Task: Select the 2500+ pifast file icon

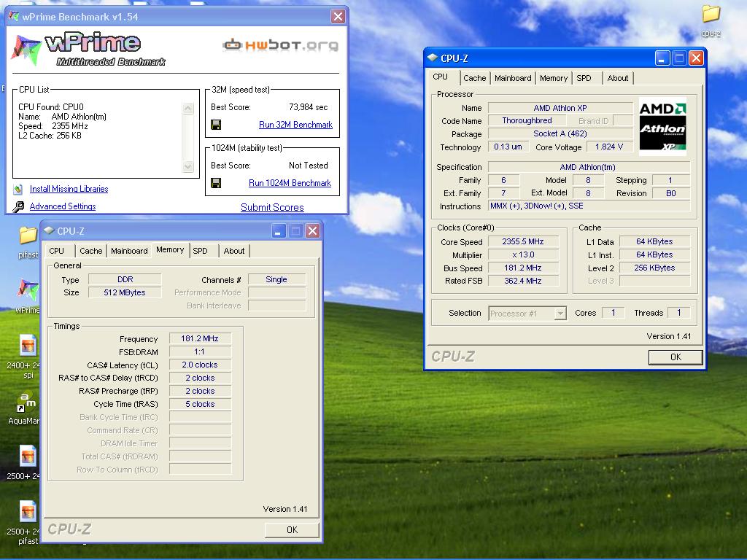Action: [28, 512]
